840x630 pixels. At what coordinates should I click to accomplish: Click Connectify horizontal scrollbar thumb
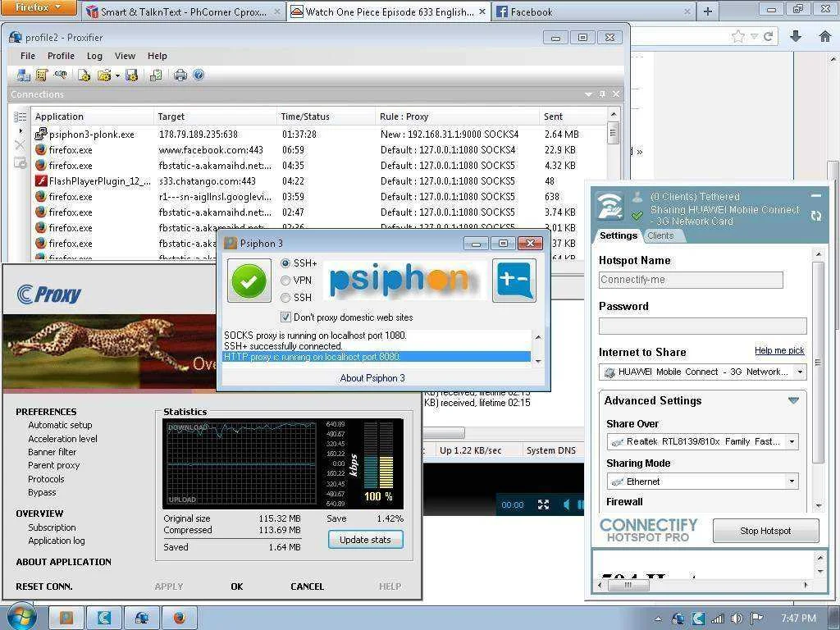click(628, 585)
